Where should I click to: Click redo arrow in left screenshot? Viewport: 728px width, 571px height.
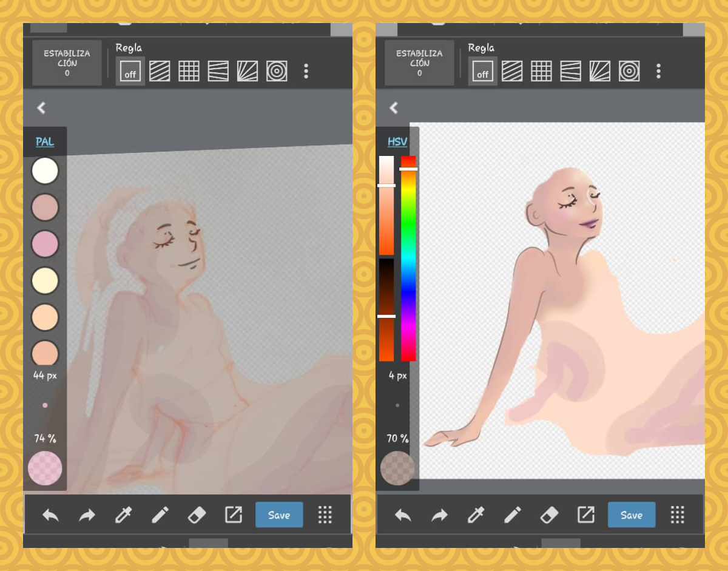tap(87, 515)
